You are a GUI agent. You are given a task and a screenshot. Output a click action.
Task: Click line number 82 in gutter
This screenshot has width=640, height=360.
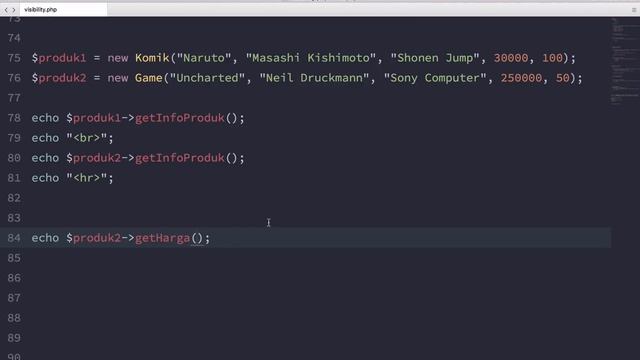tap(14, 198)
